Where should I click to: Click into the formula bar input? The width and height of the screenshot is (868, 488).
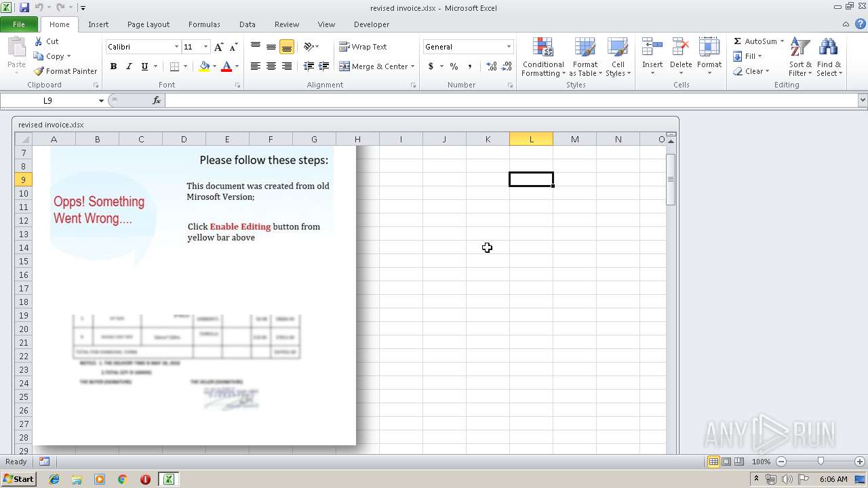[512, 100]
